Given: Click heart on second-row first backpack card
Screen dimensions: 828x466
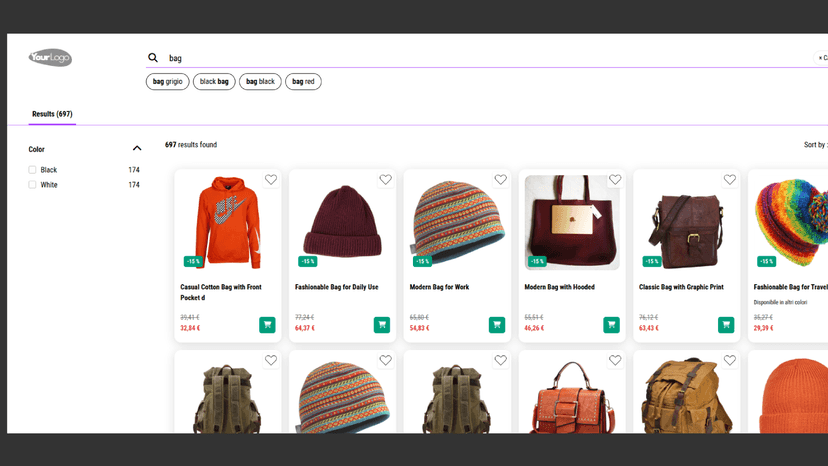Looking at the screenshot, I should click(271, 360).
